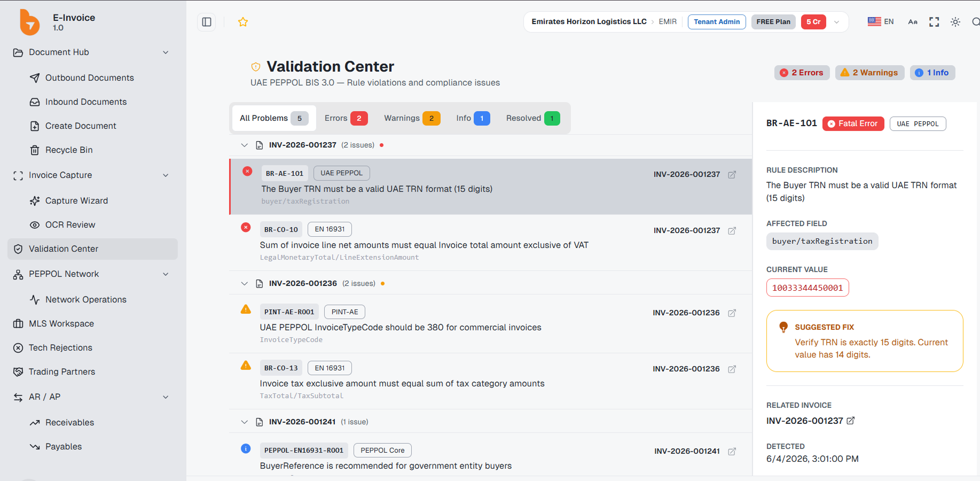Expand tenant selector chevron
The width and height of the screenshot is (980, 481).
tap(837, 22)
